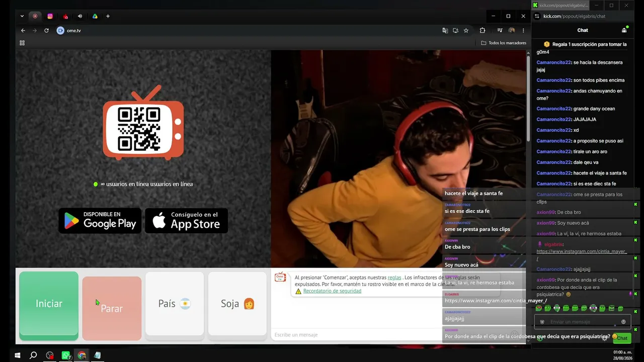
Task: Click the Ome TV QR code logo
Action: click(x=143, y=123)
